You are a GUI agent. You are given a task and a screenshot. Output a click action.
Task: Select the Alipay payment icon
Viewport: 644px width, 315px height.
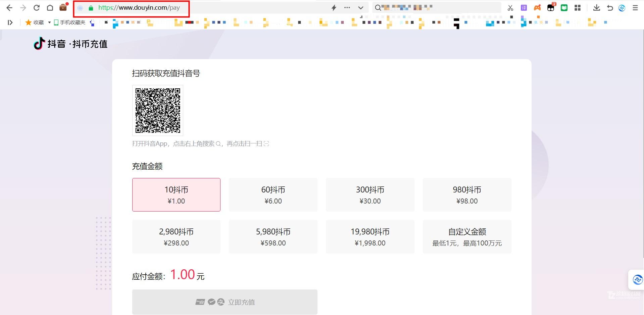tap(221, 302)
